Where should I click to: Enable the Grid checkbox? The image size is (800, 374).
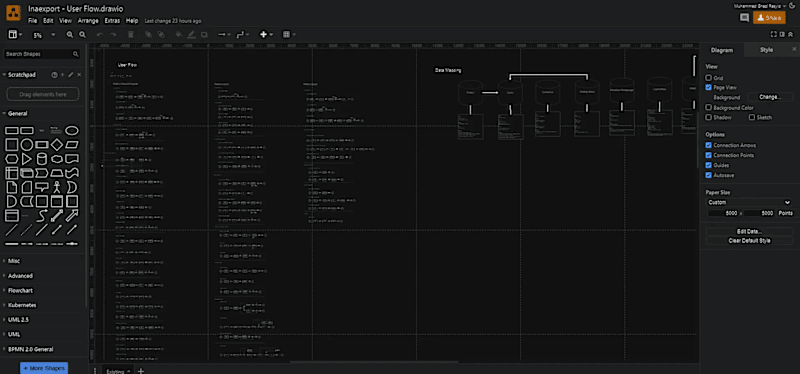point(709,78)
